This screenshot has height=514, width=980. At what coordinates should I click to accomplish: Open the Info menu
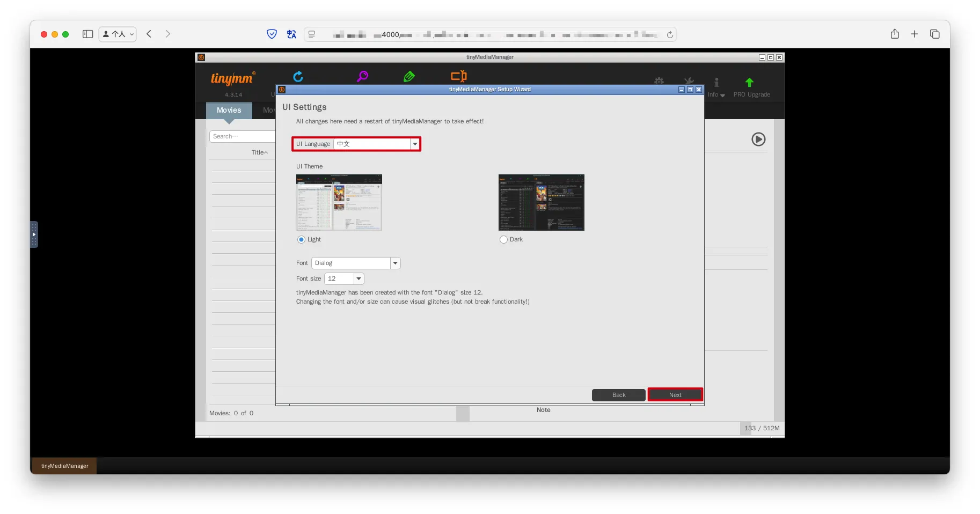point(716,94)
